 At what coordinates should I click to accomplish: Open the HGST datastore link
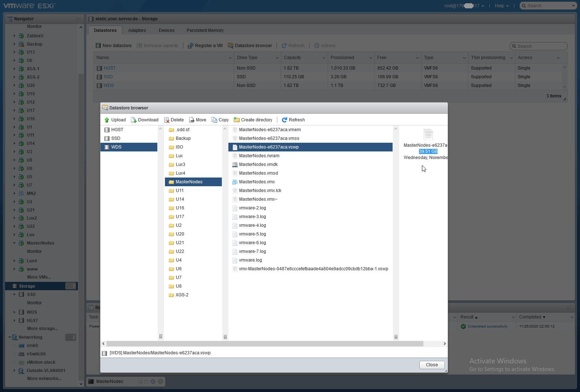(109, 68)
